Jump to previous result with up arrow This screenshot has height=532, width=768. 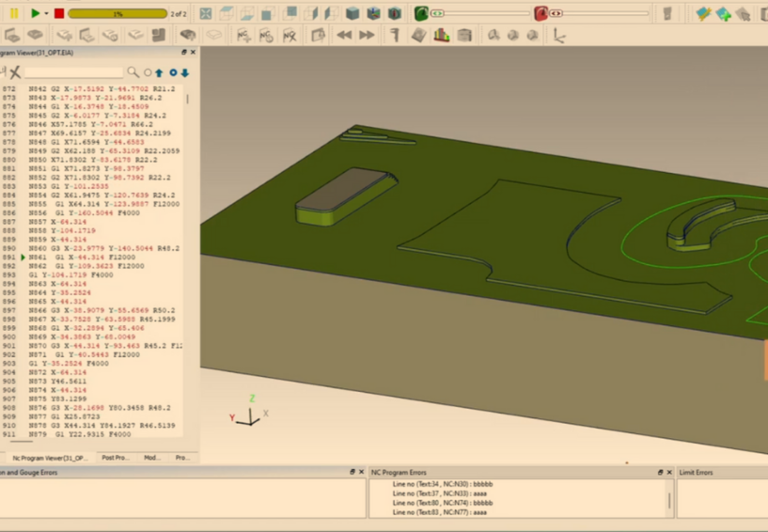point(159,72)
